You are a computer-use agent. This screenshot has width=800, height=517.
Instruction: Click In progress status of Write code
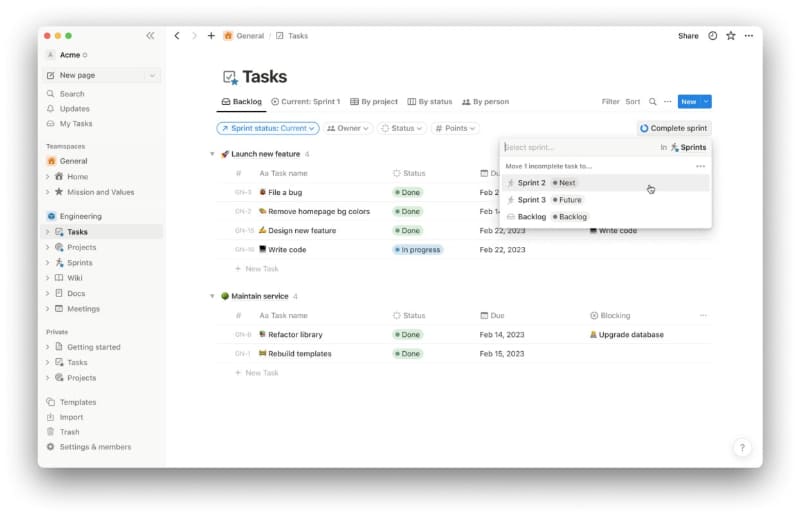[417, 250]
